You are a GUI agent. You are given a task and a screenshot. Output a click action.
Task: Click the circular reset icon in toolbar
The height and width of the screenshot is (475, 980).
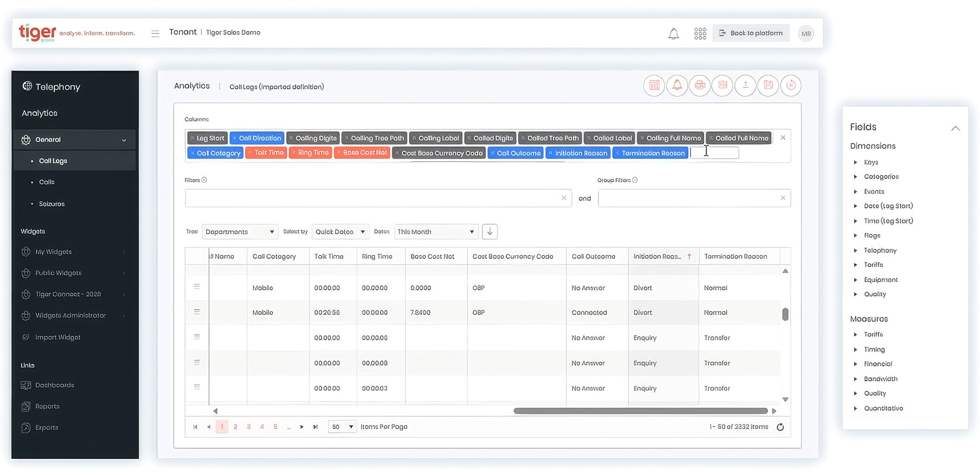(791, 85)
